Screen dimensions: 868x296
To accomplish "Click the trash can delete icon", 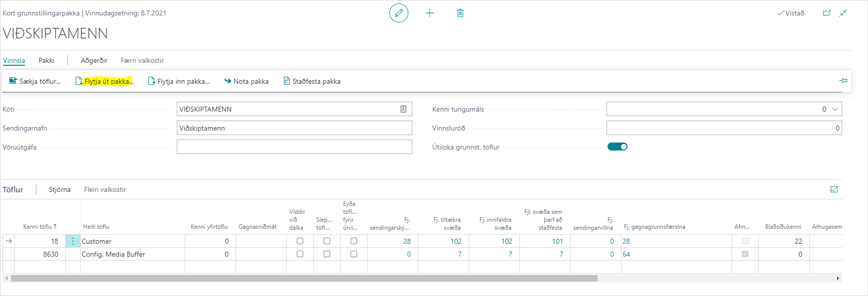I will 460,13.
